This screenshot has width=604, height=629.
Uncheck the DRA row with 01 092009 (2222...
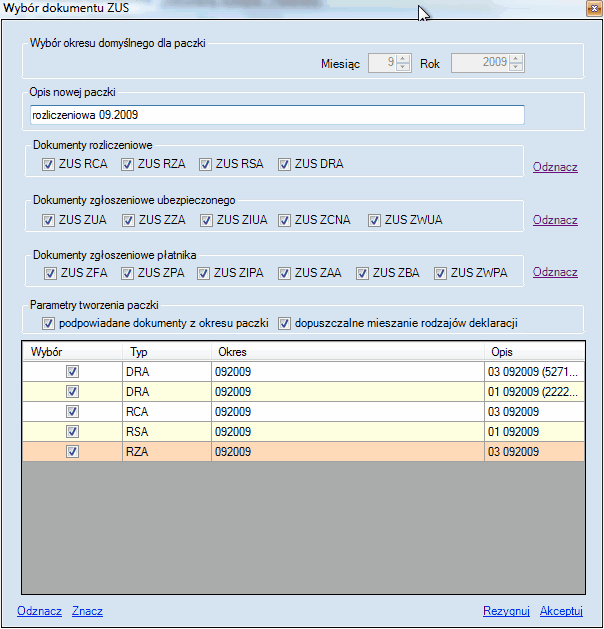tap(73, 392)
